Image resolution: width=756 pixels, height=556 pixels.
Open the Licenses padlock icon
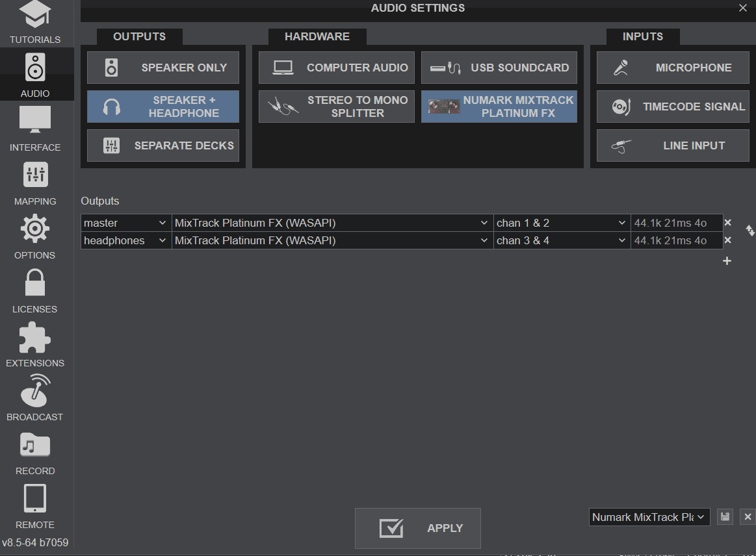(34, 283)
